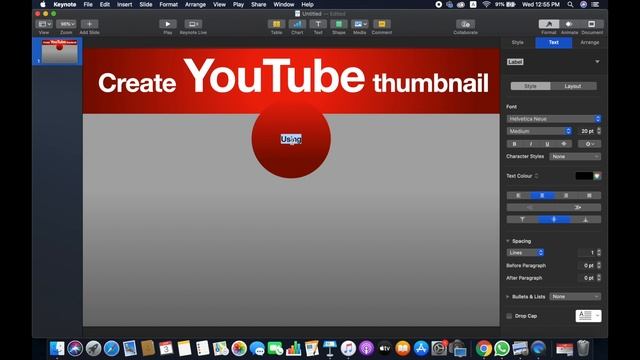Open the Format inspector
640x360 pixels.
549,24
